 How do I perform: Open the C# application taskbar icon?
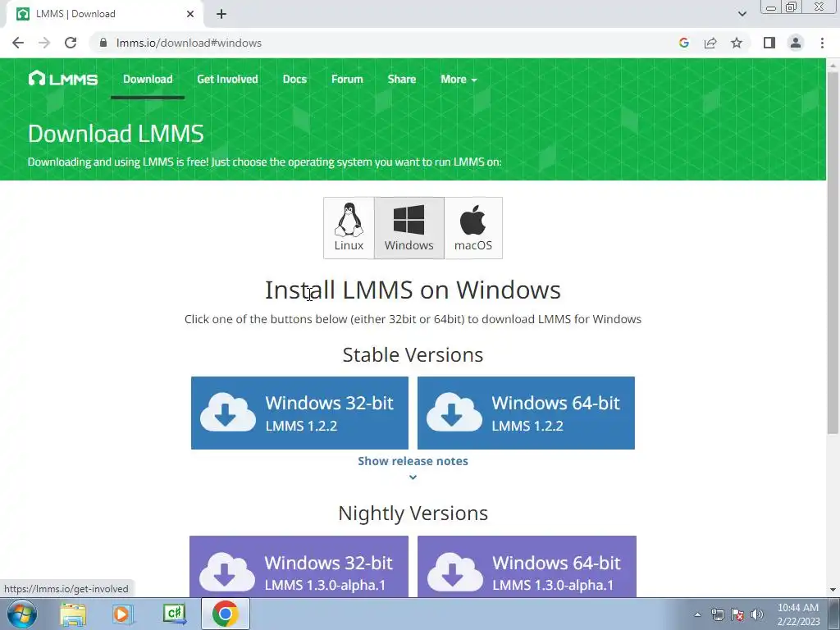pos(174,614)
